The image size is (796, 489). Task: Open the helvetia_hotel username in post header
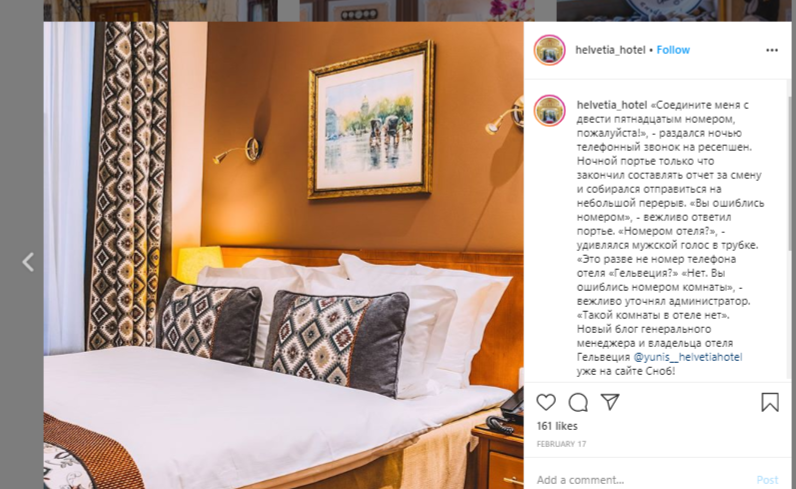coord(610,50)
